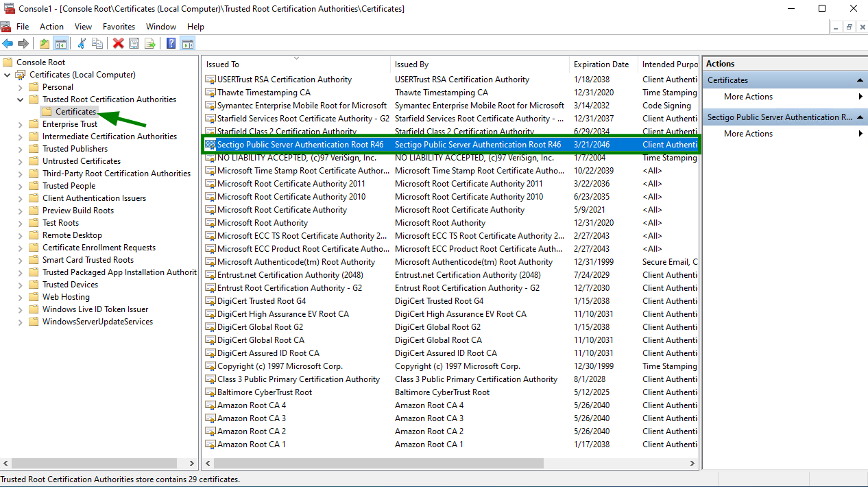Toggle the Show/Hide Console Tree icon
The height and width of the screenshot is (487, 868).
click(x=61, y=44)
